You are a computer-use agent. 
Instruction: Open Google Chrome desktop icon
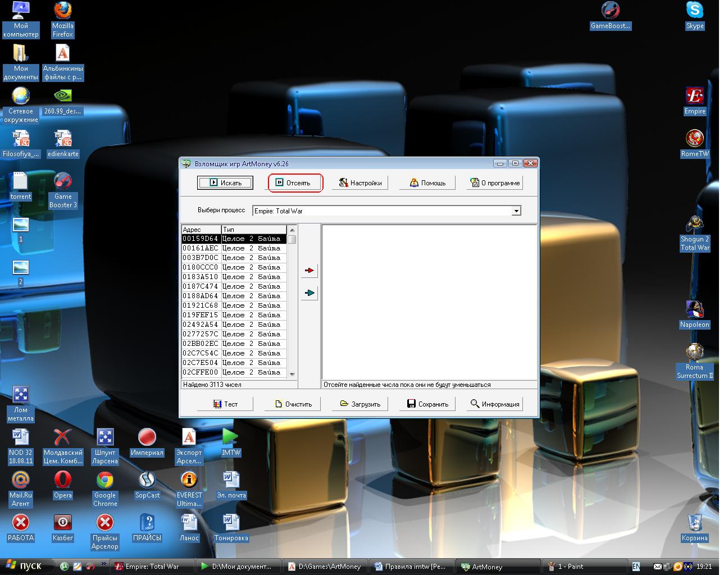pyautogui.click(x=105, y=489)
